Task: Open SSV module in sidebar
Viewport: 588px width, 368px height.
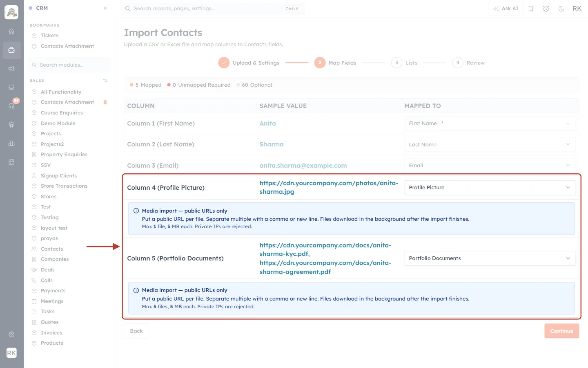Action: 46,165
